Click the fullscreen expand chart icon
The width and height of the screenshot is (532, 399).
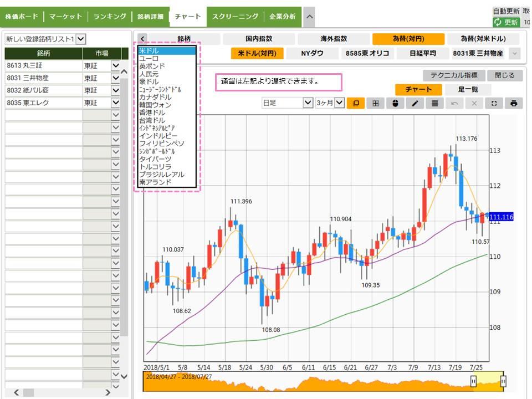[x=494, y=103]
